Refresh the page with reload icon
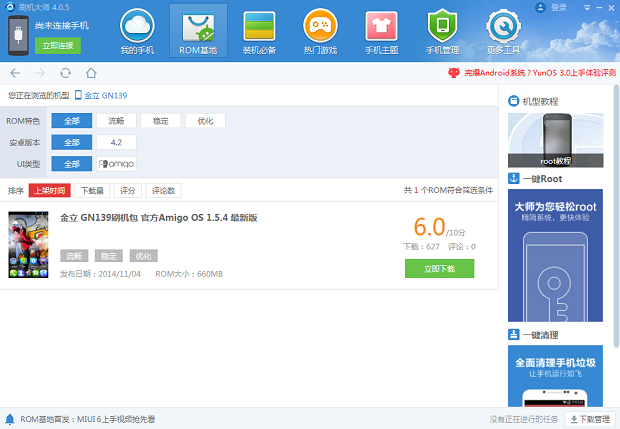The height and width of the screenshot is (429, 620). 66,73
